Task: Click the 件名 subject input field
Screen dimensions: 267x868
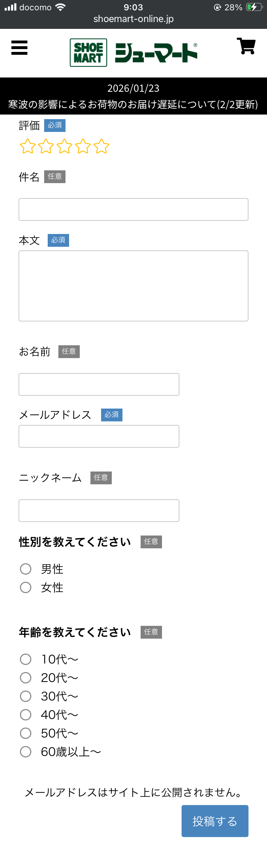Action: (x=133, y=209)
